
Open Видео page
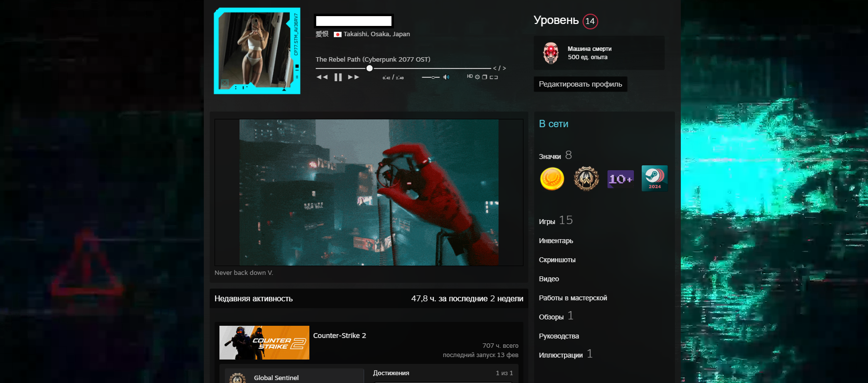[x=549, y=279]
